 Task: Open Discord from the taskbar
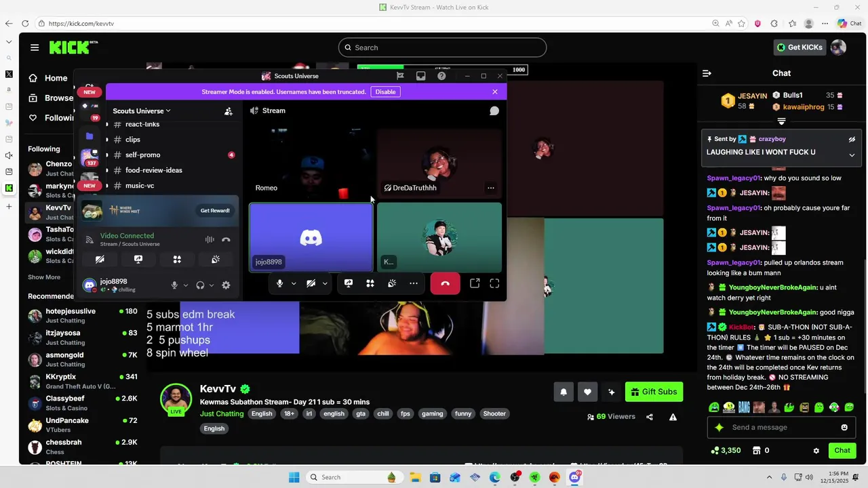click(x=574, y=477)
